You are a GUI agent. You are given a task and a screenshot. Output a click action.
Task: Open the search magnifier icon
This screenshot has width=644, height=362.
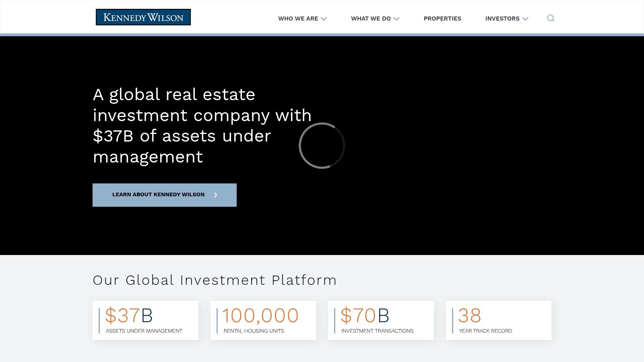[x=551, y=18]
